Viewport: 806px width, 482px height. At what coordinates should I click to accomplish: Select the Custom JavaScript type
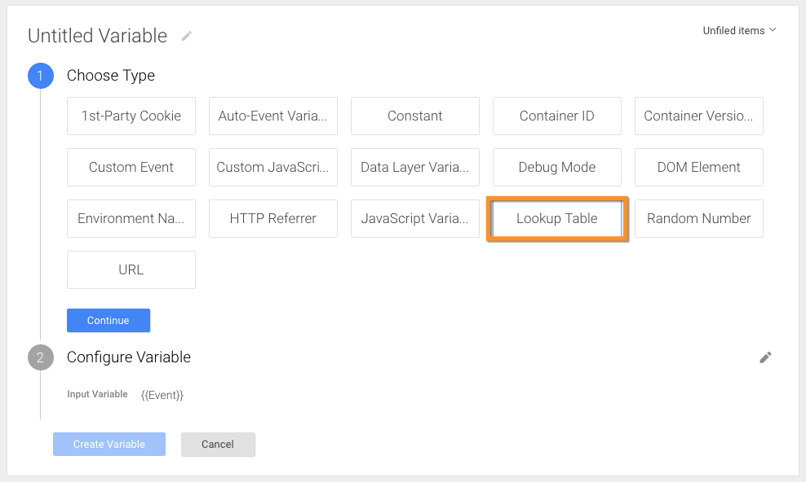pyautogui.click(x=273, y=167)
